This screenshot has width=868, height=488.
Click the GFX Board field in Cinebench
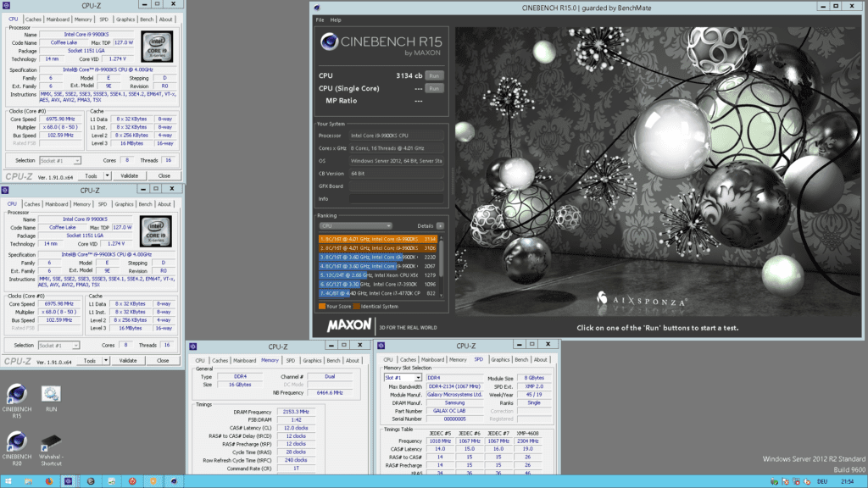click(397, 186)
